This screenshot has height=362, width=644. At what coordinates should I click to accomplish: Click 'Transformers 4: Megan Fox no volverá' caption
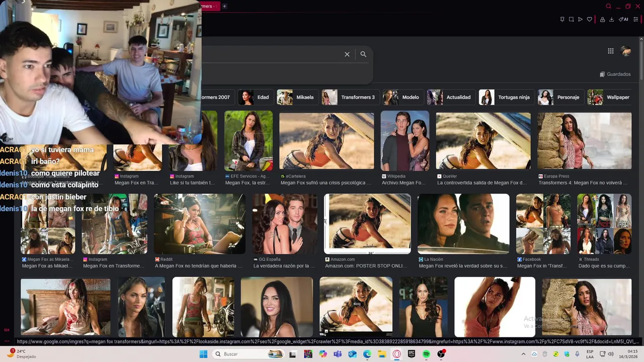click(583, 183)
